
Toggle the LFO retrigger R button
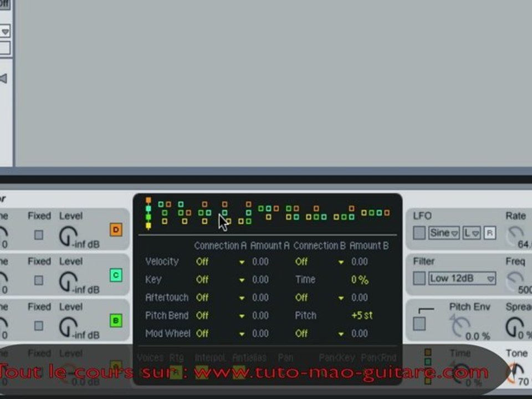click(x=489, y=233)
